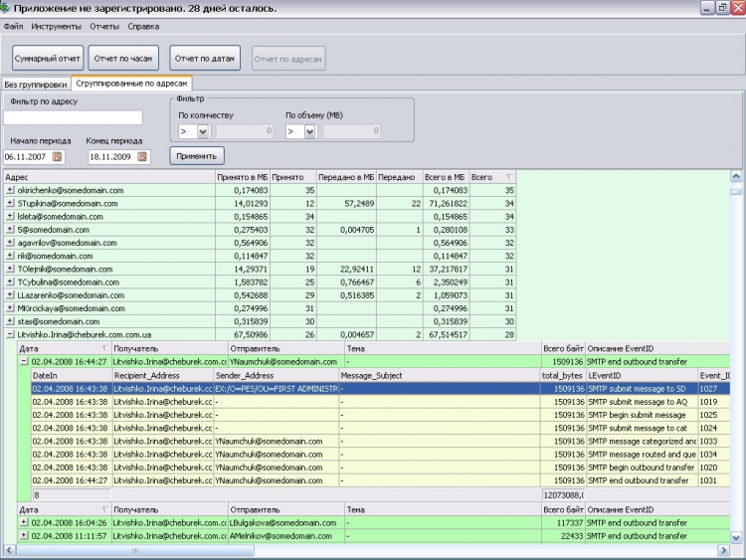Open the По объему (МВ) operator dropdown

click(x=310, y=131)
